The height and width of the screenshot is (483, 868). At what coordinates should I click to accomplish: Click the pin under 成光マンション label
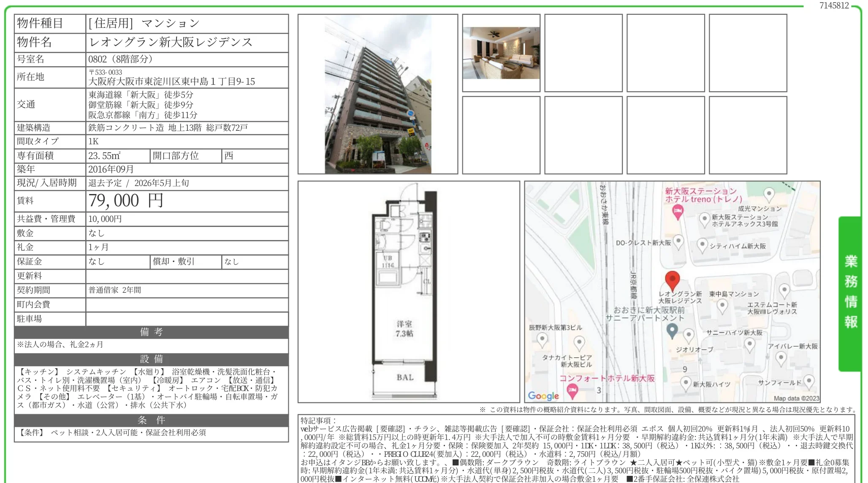769,194
